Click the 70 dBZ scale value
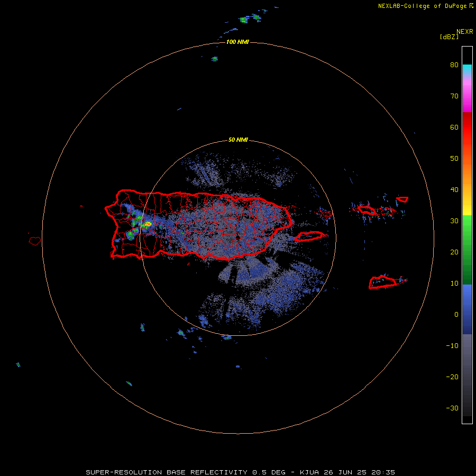The image size is (476, 476). click(x=454, y=96)
